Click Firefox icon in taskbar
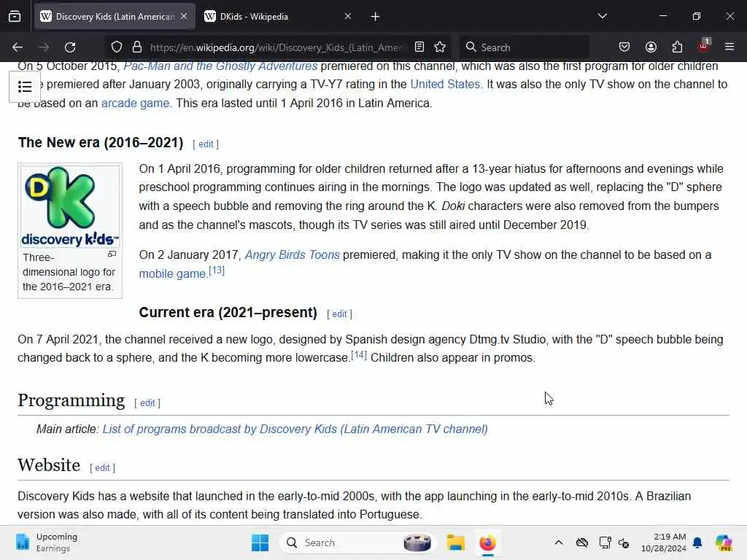 coord(487,542)
